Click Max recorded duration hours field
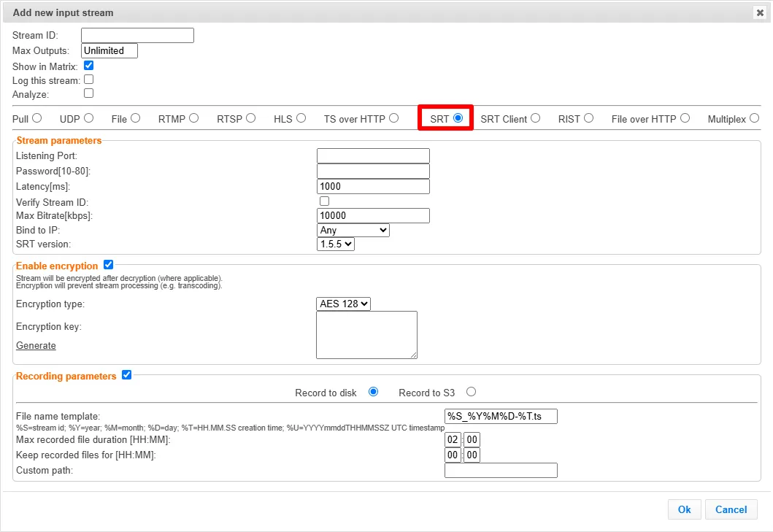The image size is (773, 532). pyautogui.click(x=453, y=440)
